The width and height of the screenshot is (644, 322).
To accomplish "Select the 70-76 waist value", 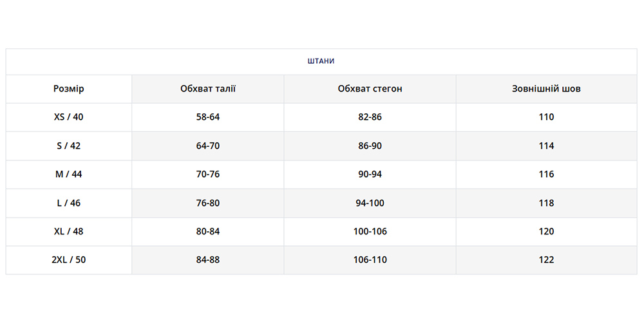I will tap(208, 175).
